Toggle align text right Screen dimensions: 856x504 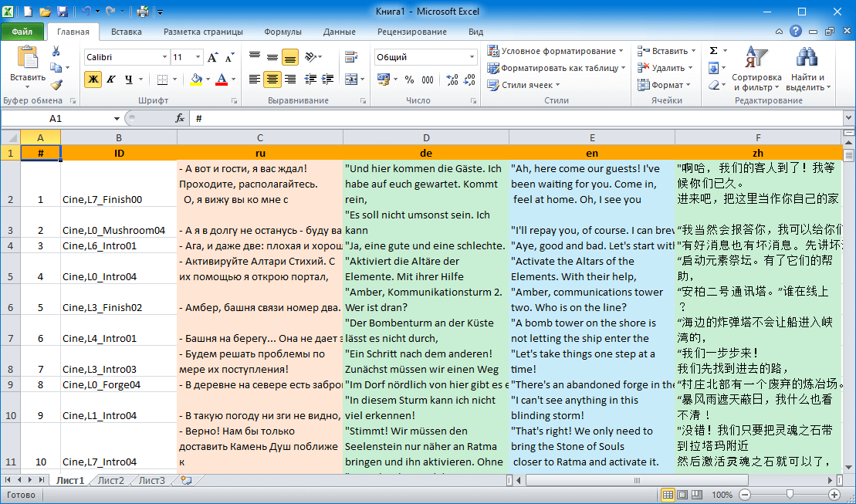point(290,79)
